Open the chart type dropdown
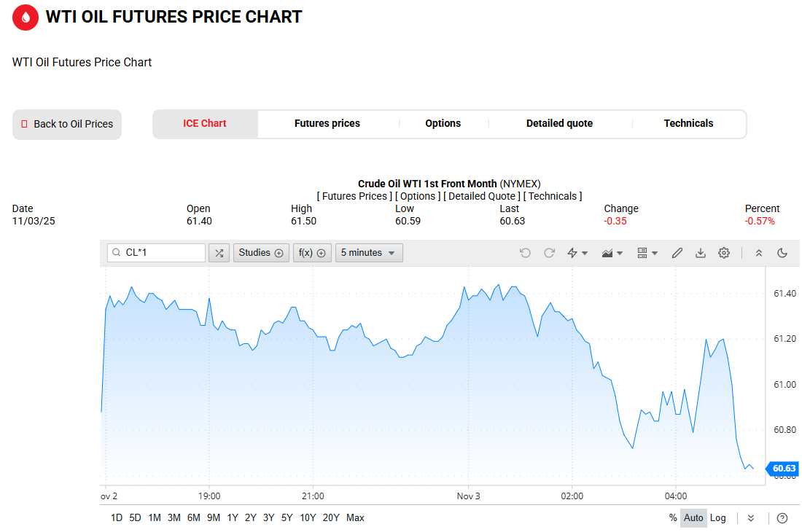The height and width of the screenshot is (532, 802). click(x=612, y=253)
